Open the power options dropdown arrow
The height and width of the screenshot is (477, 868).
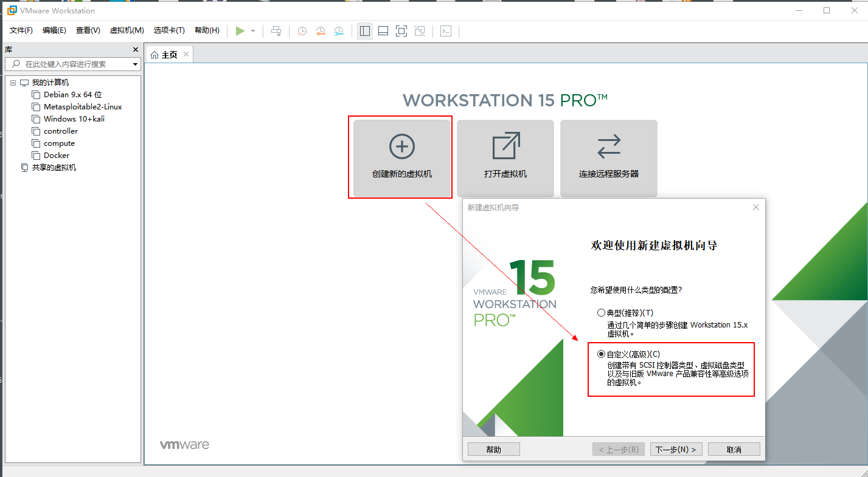(253, 31)
